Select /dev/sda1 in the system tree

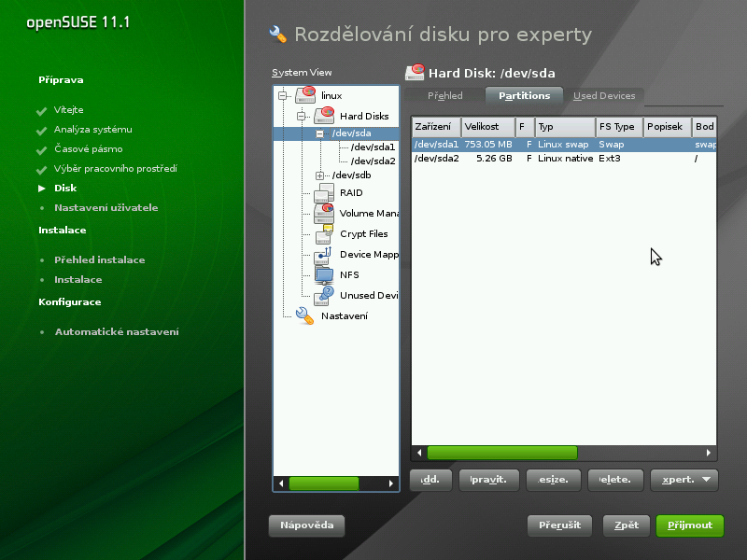[x=373, y=147]
